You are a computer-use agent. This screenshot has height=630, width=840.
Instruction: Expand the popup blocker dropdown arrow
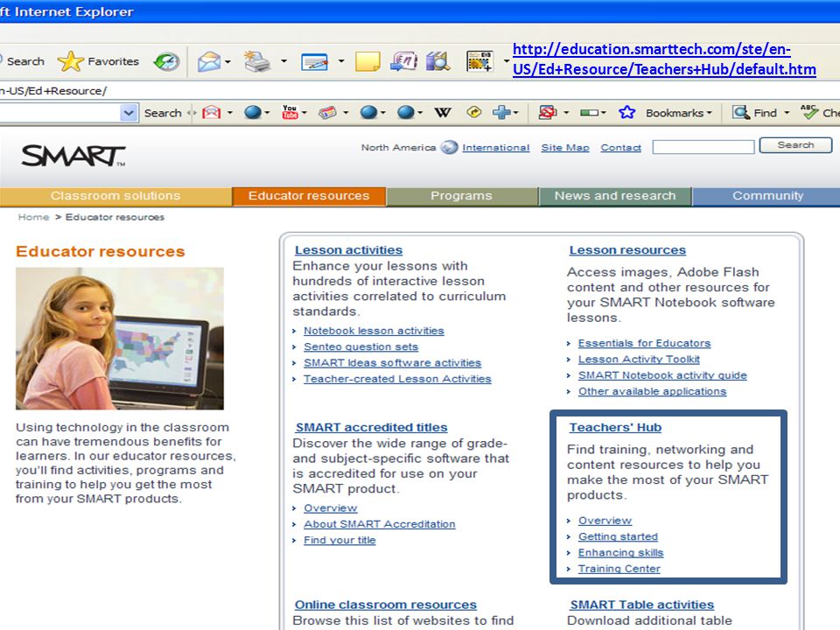click(x=566, y=113)
